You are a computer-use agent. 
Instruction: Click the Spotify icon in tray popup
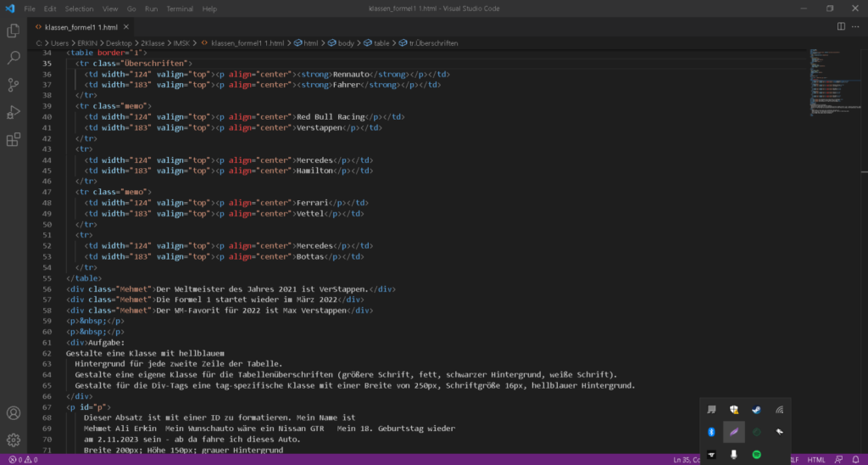pos(757,455)
